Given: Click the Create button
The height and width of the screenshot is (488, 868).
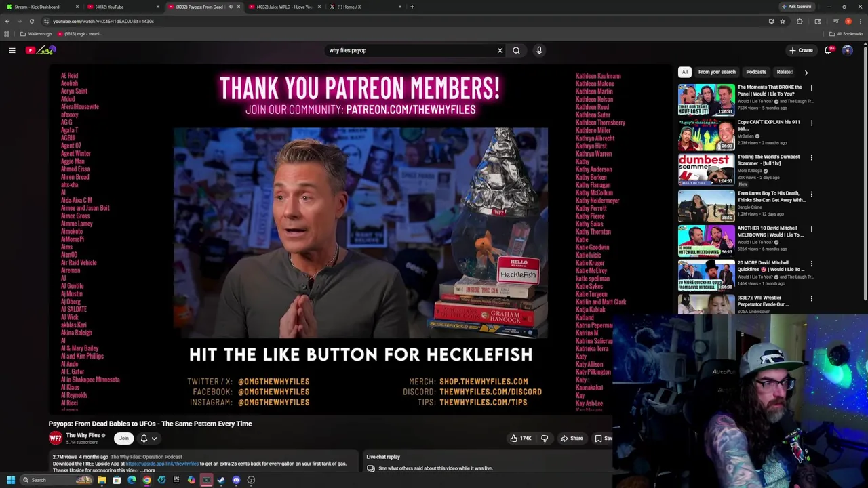Looking at the screenshot, I should point(800,50).
